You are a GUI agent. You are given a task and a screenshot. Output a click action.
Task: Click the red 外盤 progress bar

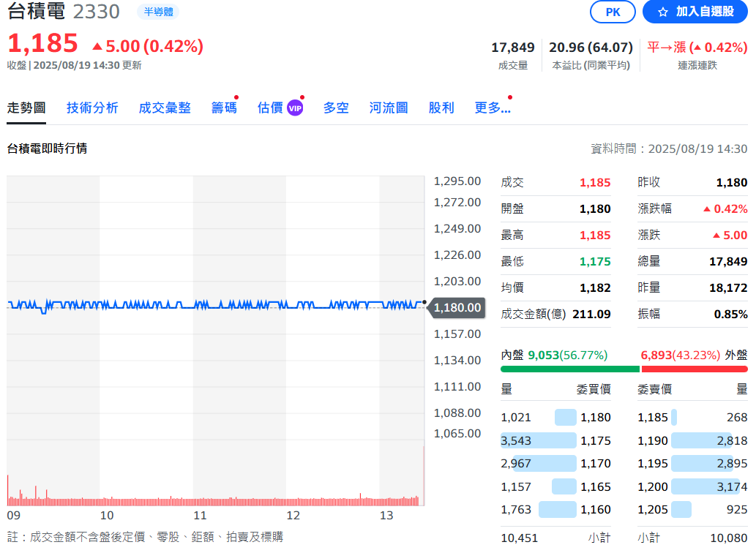point(695,369)
